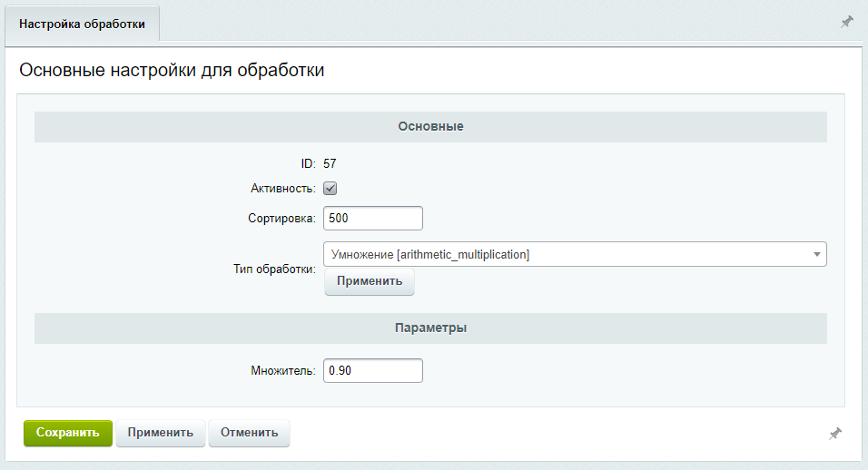
Task: Click the pin icon next to Отменить button
Action: pyautogui.click(x=834, y=434)
